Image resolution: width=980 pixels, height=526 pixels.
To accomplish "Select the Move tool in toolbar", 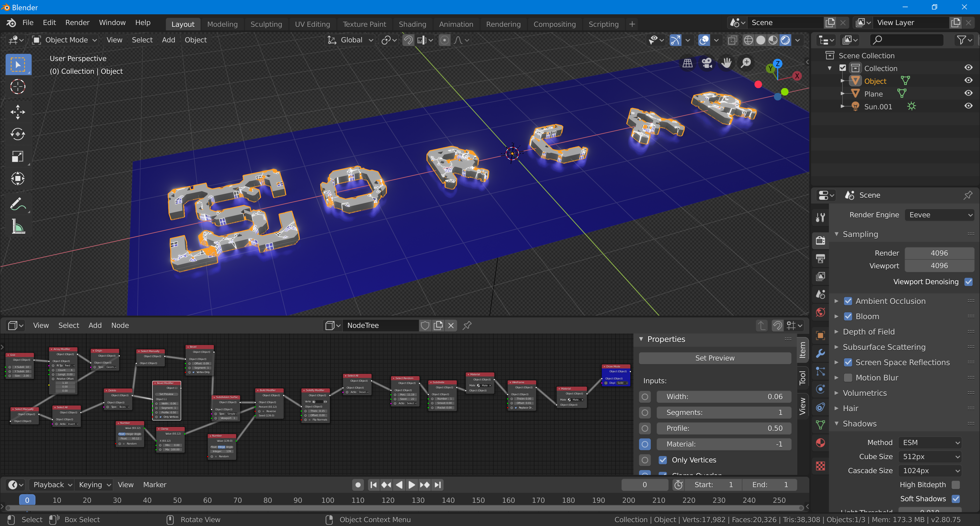I will tap(18, 112).
